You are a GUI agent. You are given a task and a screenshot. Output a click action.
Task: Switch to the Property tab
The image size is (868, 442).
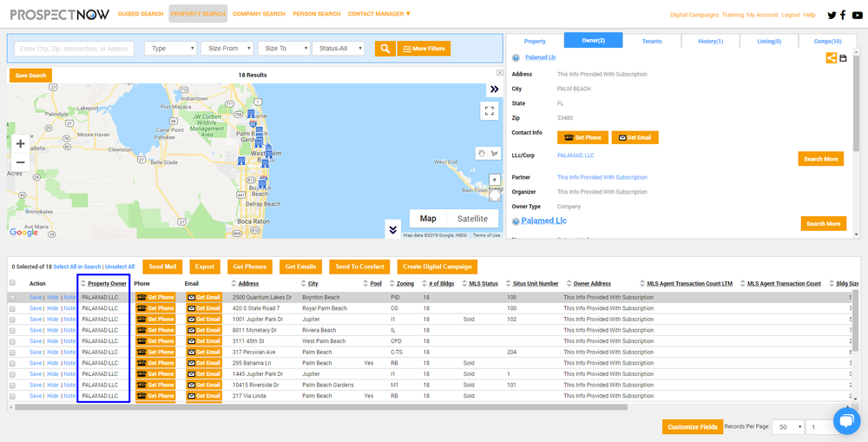[x=535, y=41]
